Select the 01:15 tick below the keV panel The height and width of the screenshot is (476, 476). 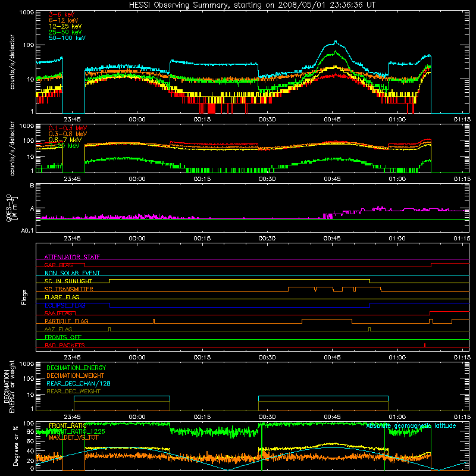click(462, 120)
